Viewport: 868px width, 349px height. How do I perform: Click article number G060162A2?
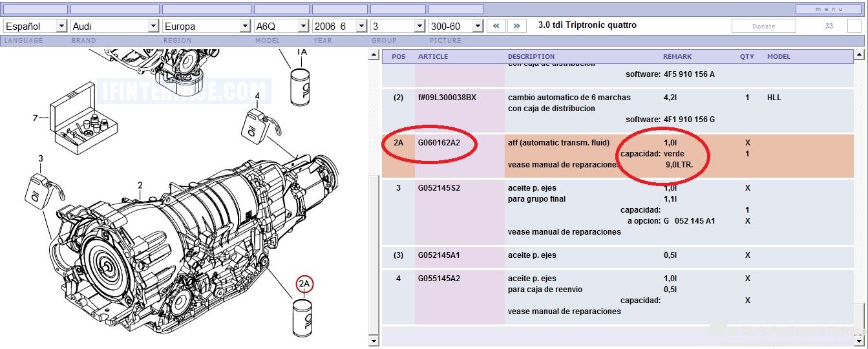(439, 142)
